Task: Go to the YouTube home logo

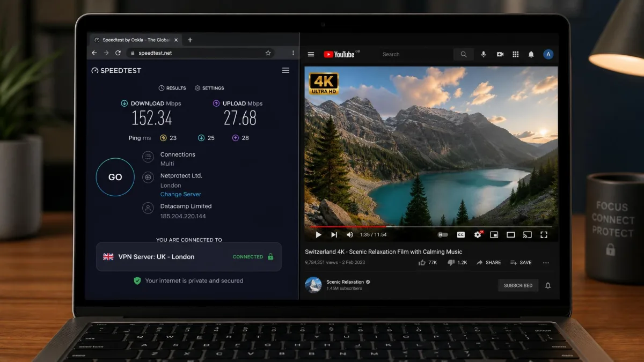Action: (x=340, y=54)
